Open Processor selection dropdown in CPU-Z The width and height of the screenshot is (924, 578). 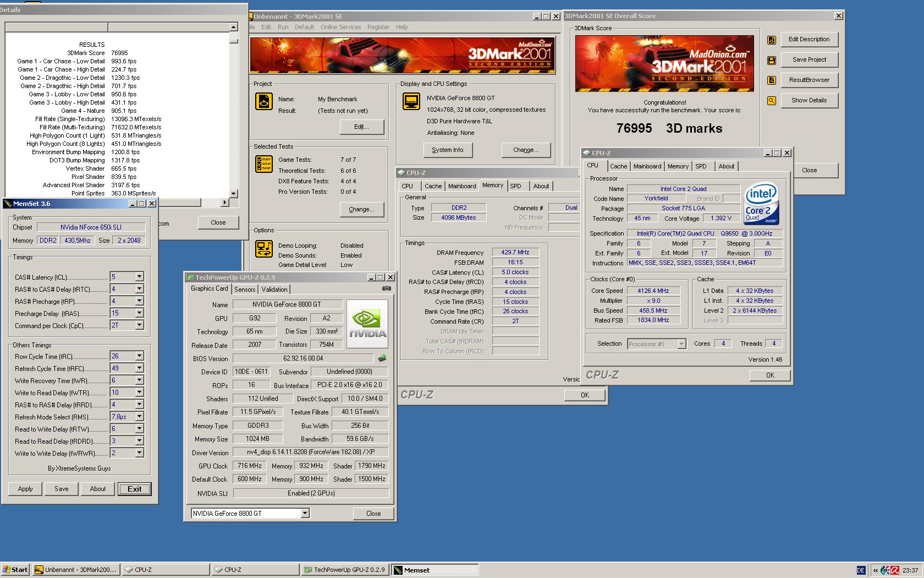[x=681, y=344]
